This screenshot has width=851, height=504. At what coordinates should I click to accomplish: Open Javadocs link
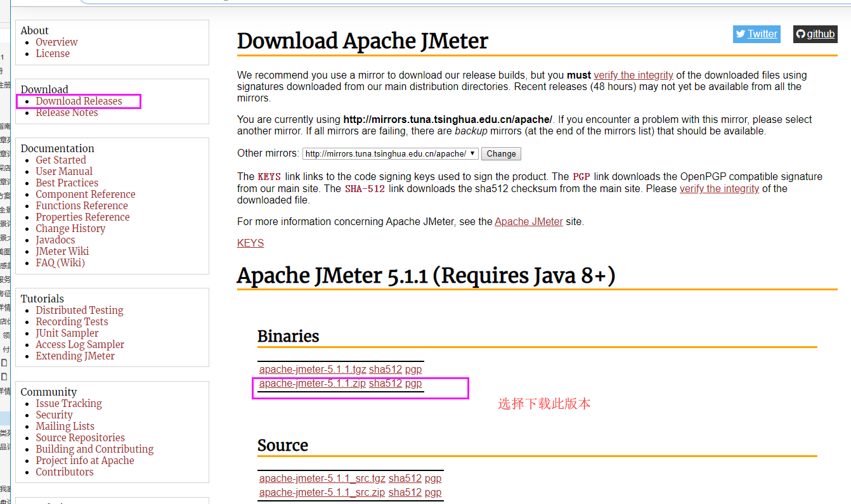pyautogui.click(x=55, y=240)
